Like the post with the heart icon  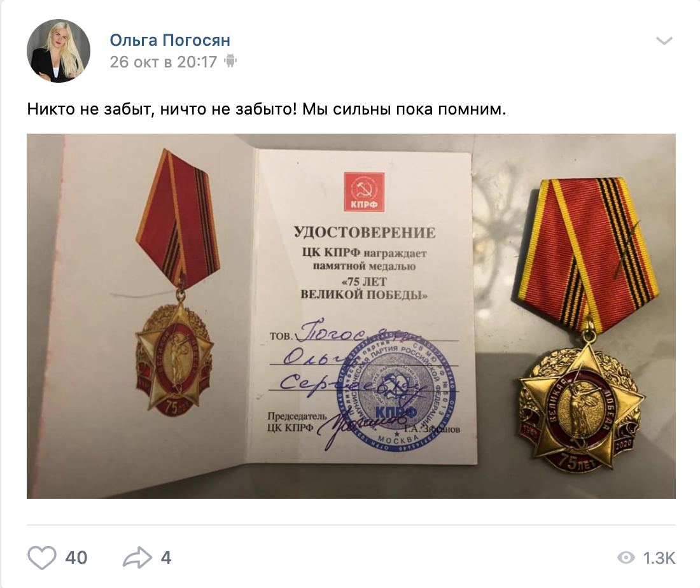(x=42, y=557)
